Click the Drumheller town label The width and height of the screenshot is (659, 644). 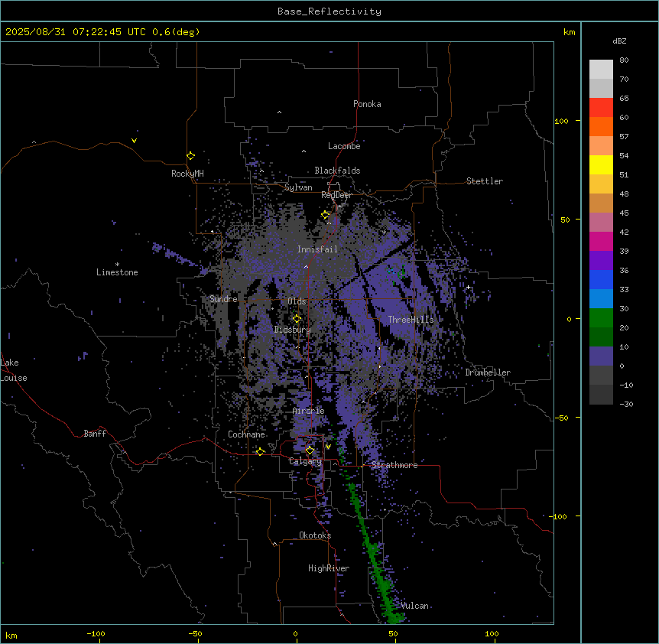488,372
